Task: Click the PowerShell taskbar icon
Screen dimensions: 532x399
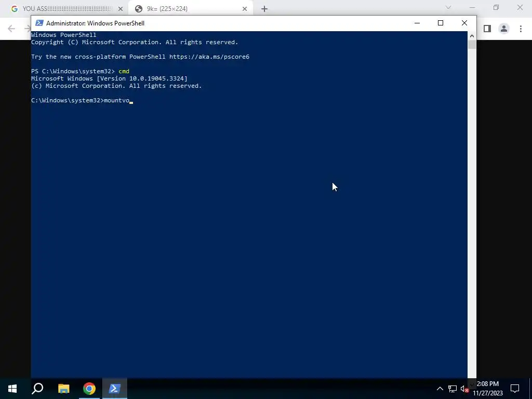Action: pos(115,389)
